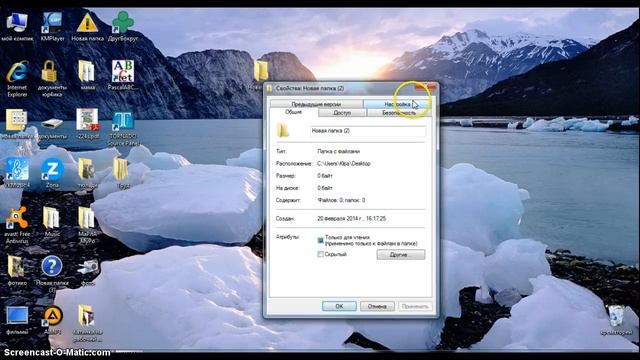Screen dimensions: 640x360
Task: Click the Отмена button
Action: click(x=377, y=306)
